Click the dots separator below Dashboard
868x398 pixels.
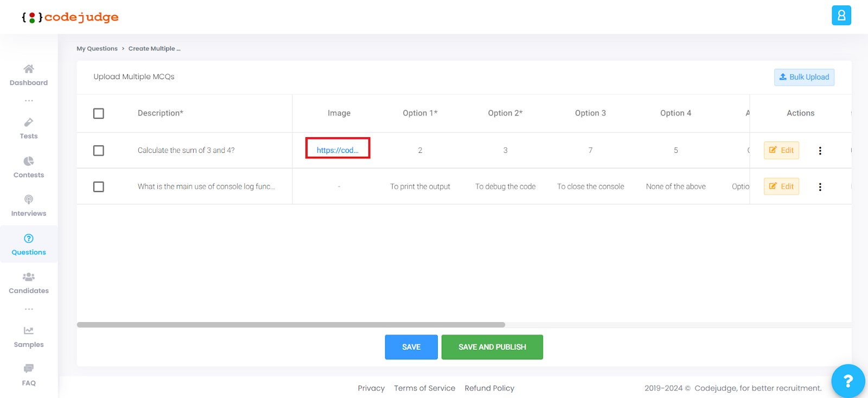click(29, 101)
